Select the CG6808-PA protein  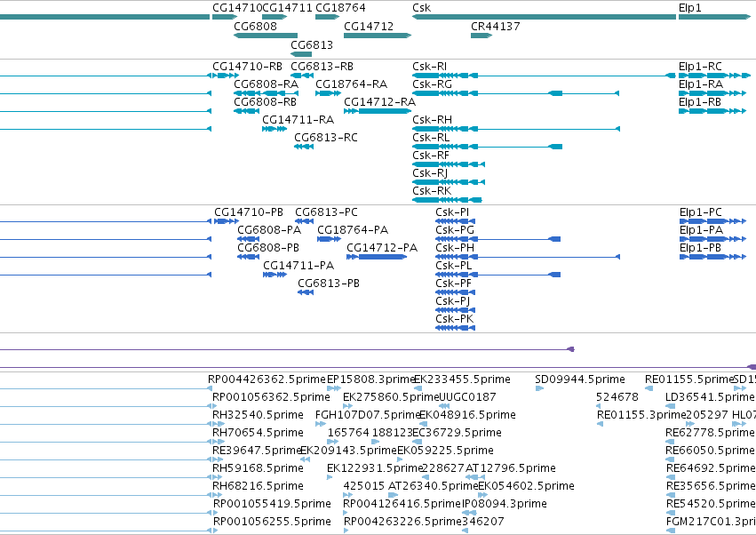pos(249,239)
